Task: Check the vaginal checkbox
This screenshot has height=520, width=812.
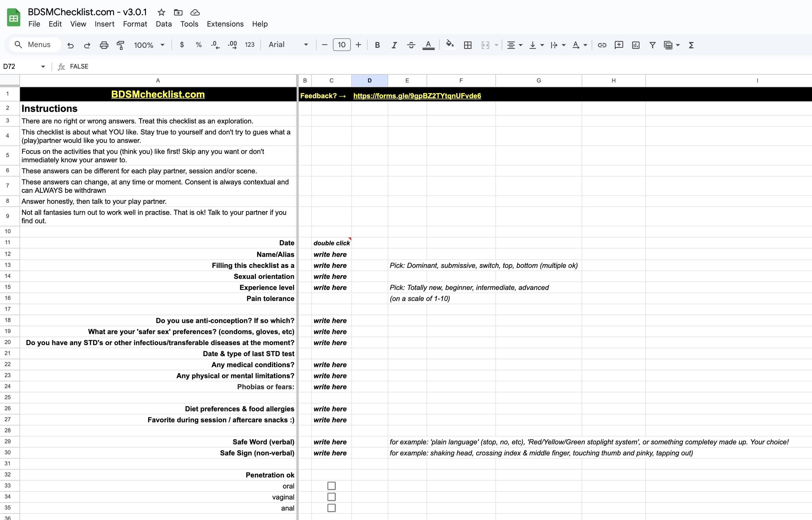Action: pos(332,497)
